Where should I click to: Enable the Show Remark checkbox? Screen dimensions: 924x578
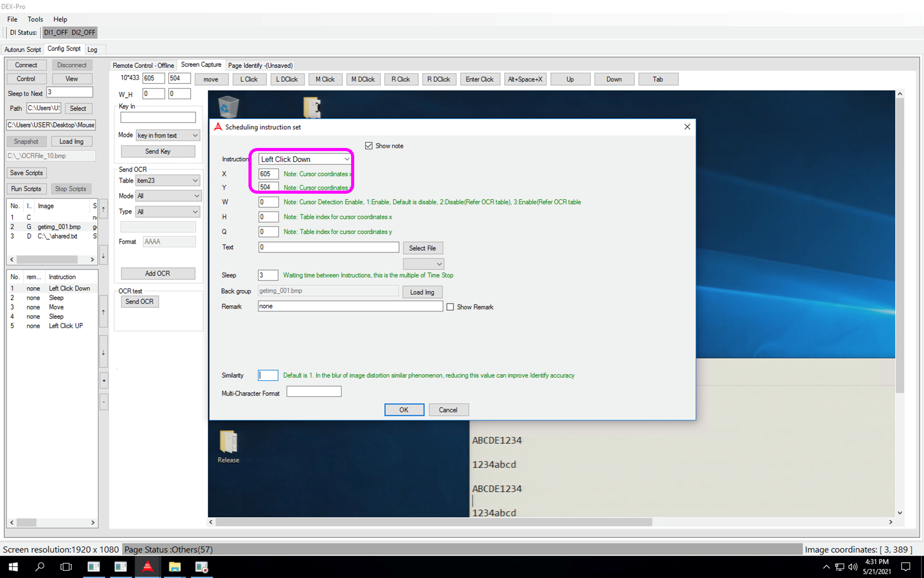pyautogui.click(x=450, y=307)
